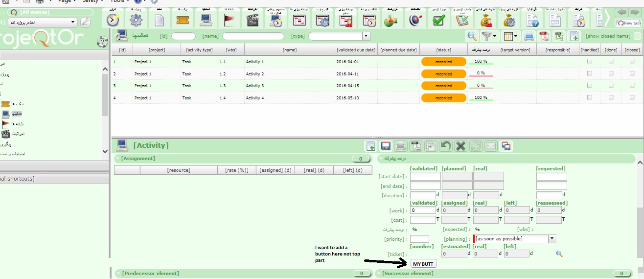Collapse the Assignment section
644x279 pixels.
(118, 159)
